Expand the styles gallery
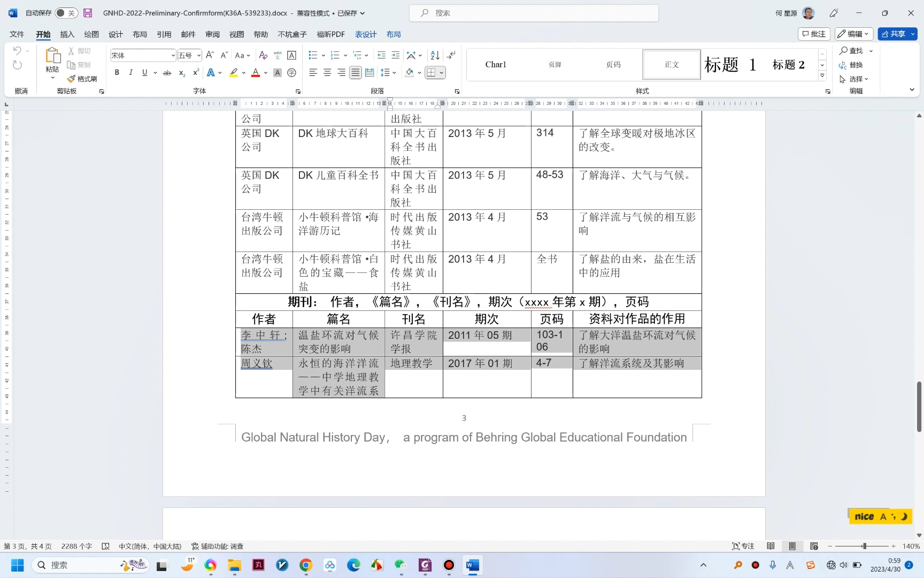This screenshot has height=578, width=924. coord(822,76)
